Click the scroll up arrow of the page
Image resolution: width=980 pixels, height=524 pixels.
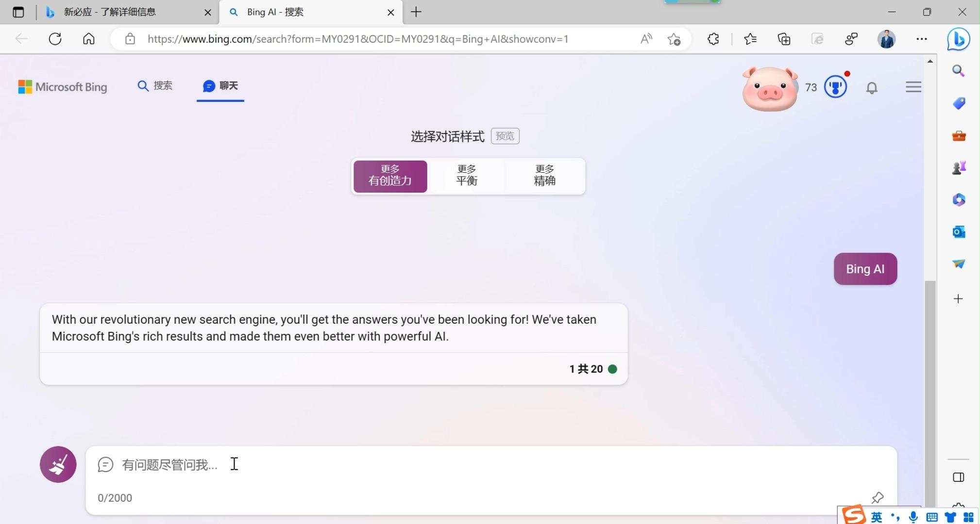(x=929, y=61)
